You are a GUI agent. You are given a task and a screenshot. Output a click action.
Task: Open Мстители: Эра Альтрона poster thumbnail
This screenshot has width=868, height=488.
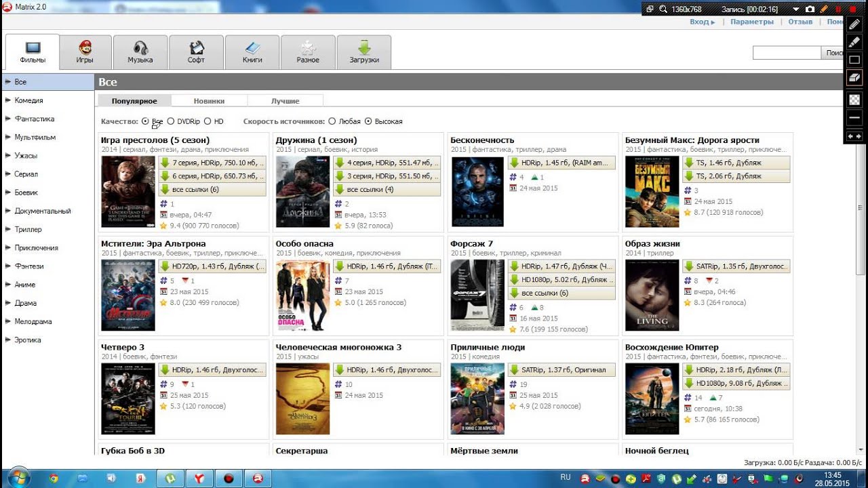pyautogui.click(x=128, y=296)
